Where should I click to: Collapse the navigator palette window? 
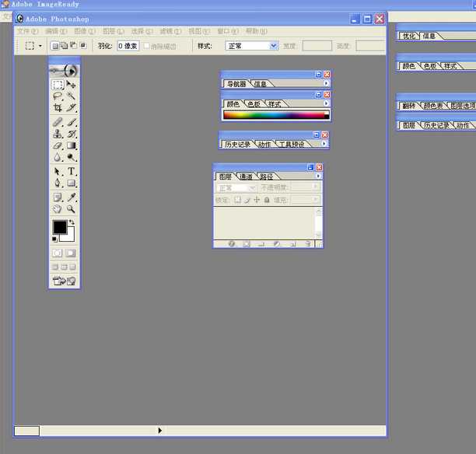click(318, 75)
